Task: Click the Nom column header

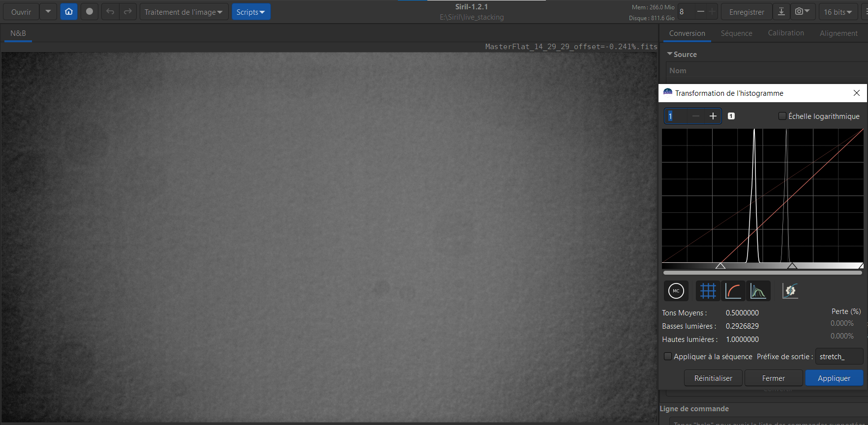Action: (678, 70)
